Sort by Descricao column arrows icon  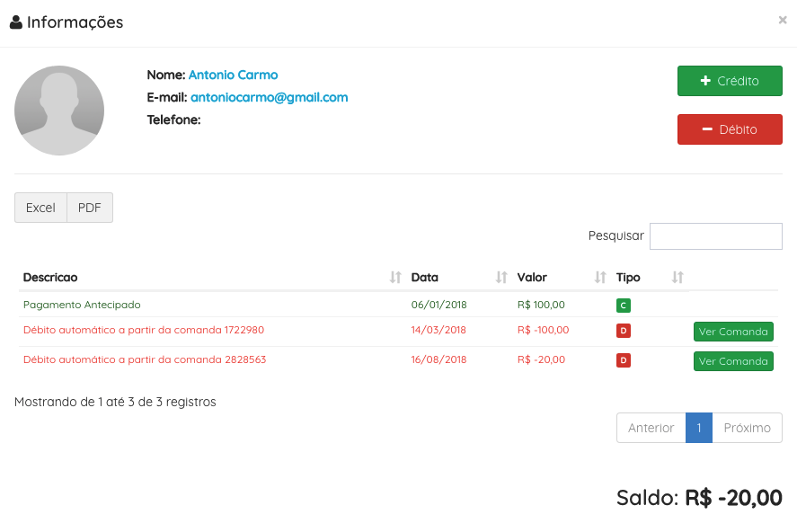(395, 278)
